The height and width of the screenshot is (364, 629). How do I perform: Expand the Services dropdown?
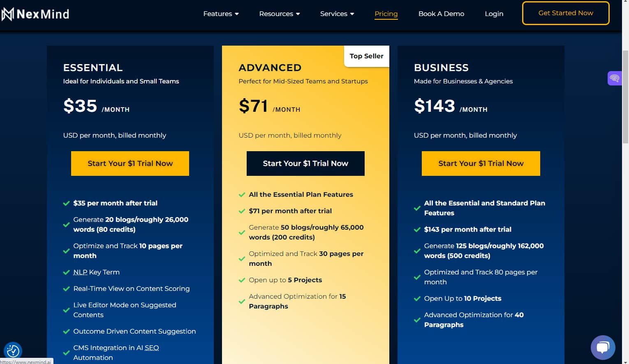[x=337, y=14]
